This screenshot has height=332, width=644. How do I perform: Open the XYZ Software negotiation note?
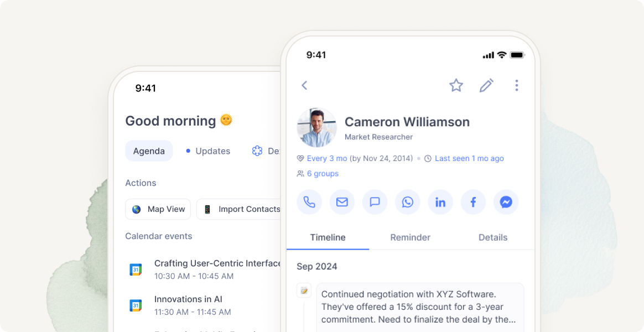420,307
